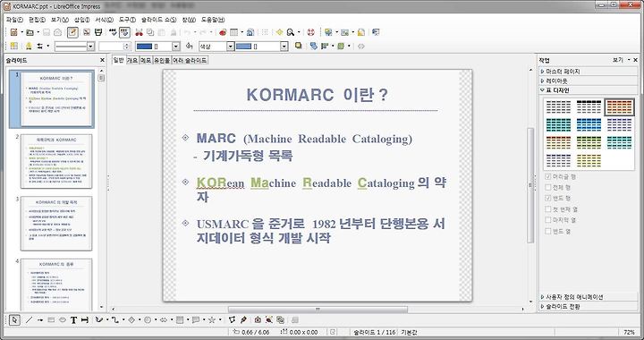Switch to the 개요 view tab
This screenshot has width=644, height=340.
pyautogui.click(x=132, y=60)
